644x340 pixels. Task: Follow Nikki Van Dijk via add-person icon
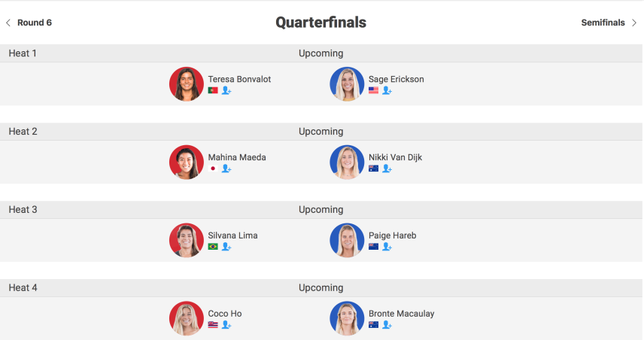(387, 168)
